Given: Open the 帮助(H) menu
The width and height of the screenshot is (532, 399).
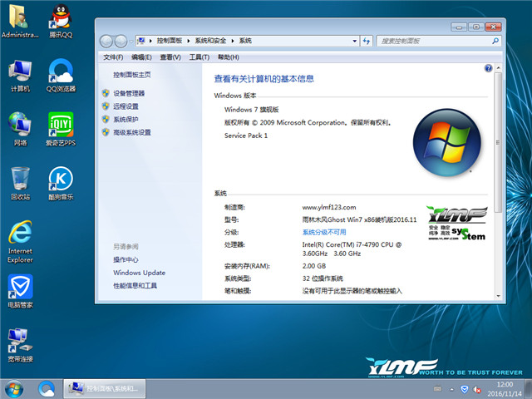Looking at the screenshot, I should 229,57.
